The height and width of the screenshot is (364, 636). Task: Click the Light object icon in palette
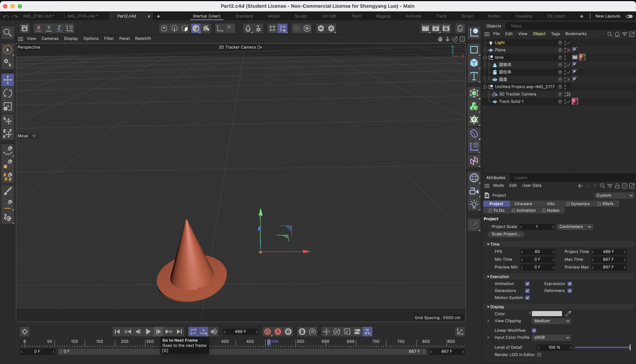(474, 204)
